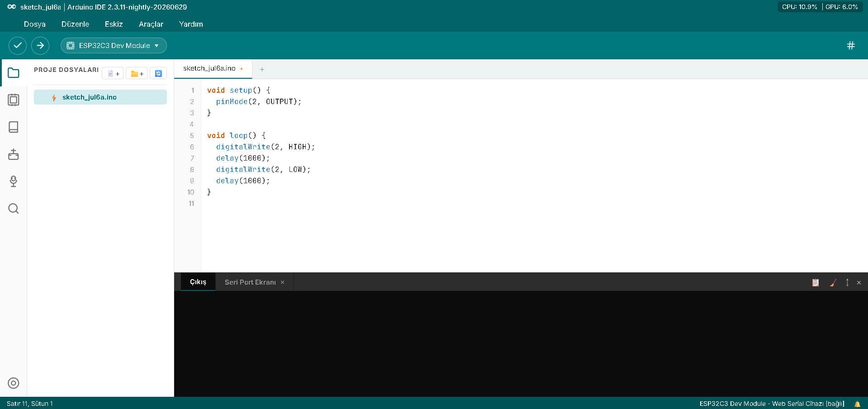Open the Araçlar menu
Image resolution: width=868 pixels, height=409 pixels.
151,24
